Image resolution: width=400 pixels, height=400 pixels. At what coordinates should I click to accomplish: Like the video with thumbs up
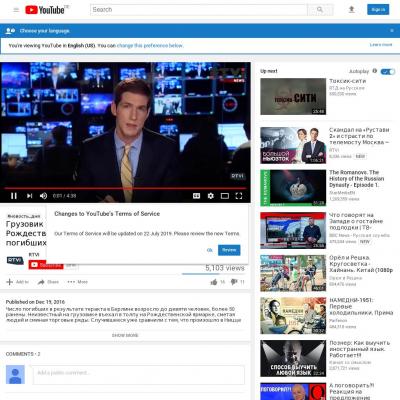(214, 282)
